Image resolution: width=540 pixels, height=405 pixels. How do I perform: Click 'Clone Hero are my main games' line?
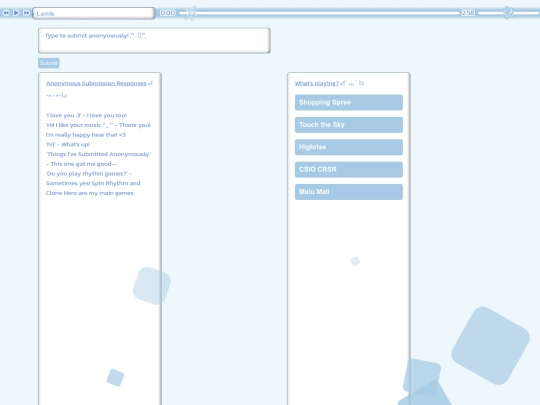pyautogui.click(x=90, y=193)
